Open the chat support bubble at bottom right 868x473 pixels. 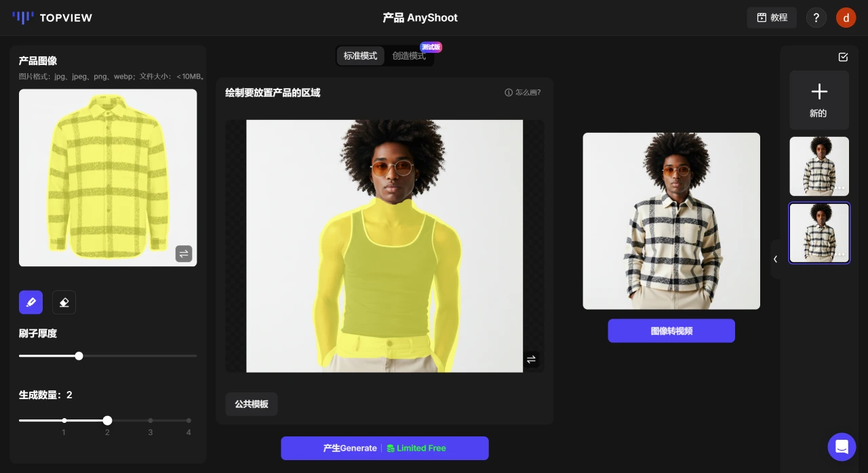[x=842, y=447]
